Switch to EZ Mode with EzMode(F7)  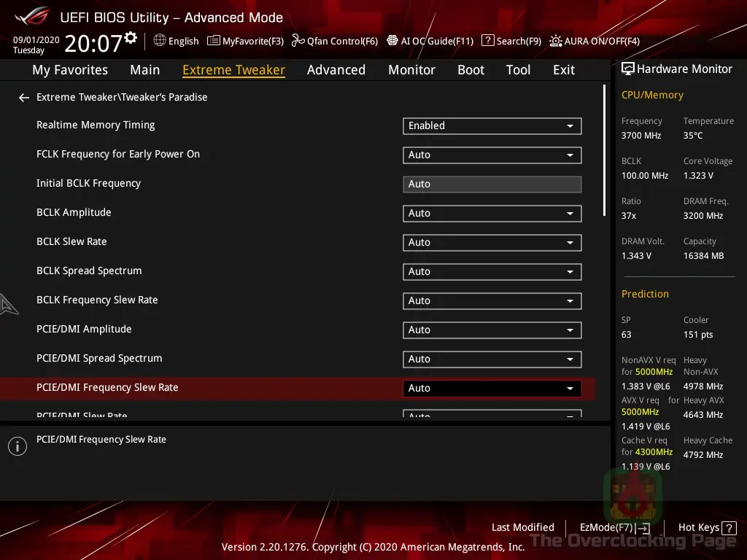click(614, 527)
